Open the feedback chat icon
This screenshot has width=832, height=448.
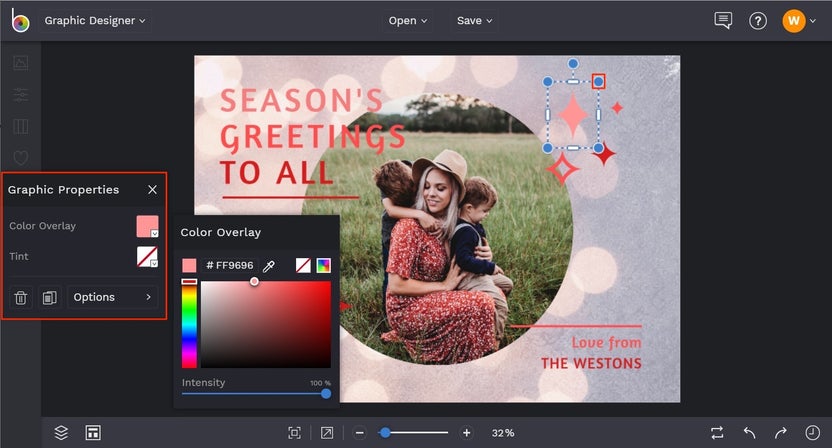point(723,21)
